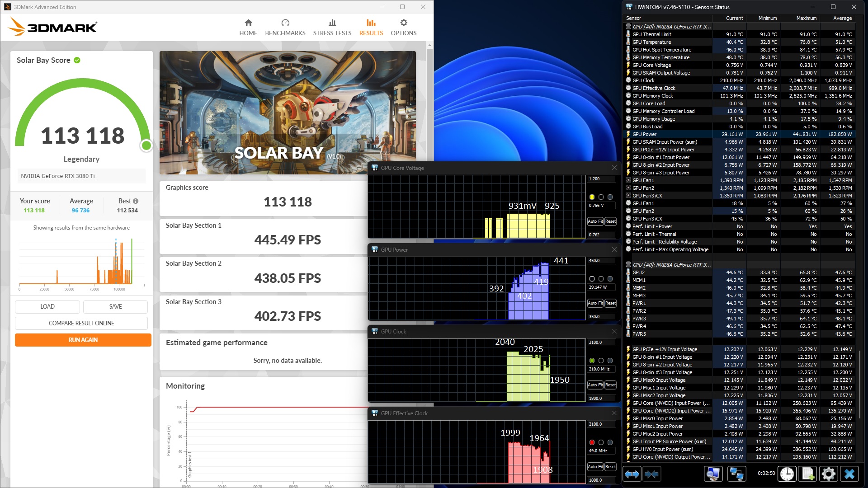Start logging with the HWiNFO sheet-plus icon

point(808,474)
